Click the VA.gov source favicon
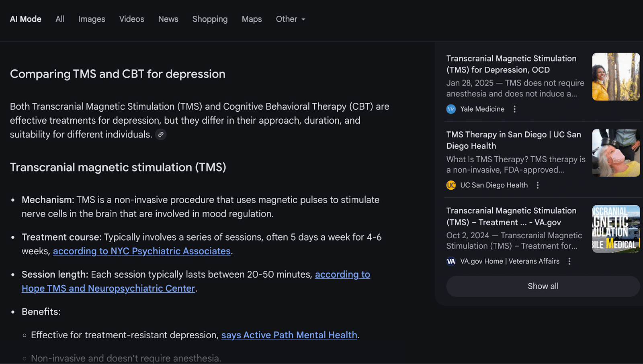 (x=451, y=261)
